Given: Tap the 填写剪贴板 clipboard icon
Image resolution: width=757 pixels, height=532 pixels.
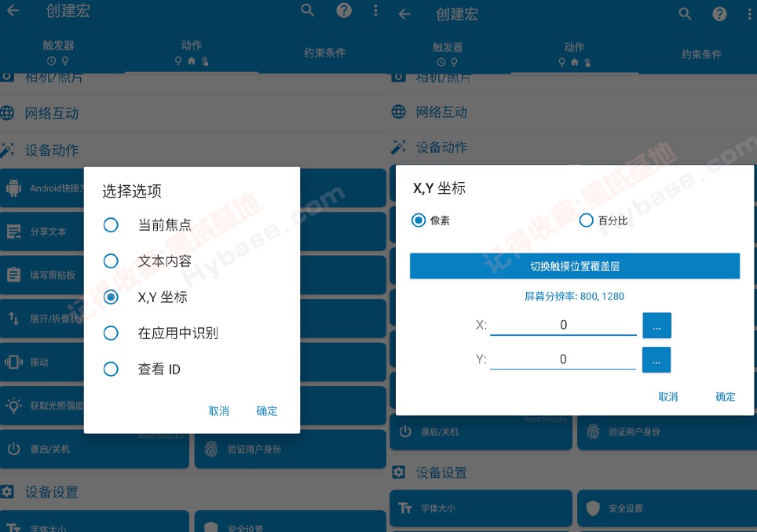Looking at the screenshot, I should [x=13, y=275].
